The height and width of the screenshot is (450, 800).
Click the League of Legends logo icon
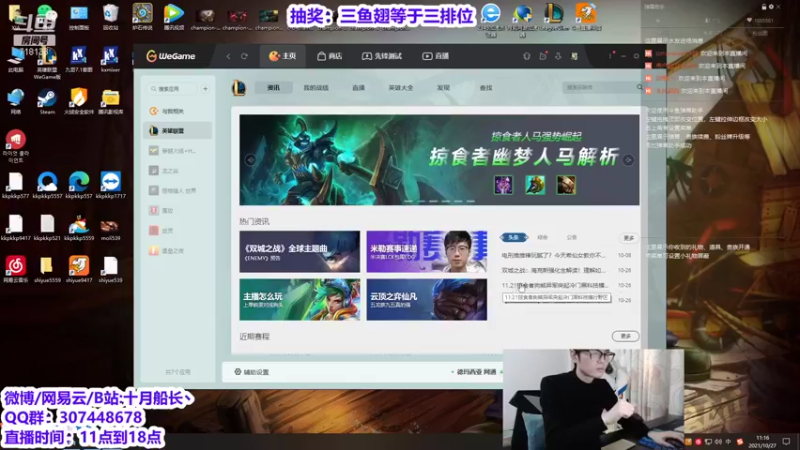(239, 88)
